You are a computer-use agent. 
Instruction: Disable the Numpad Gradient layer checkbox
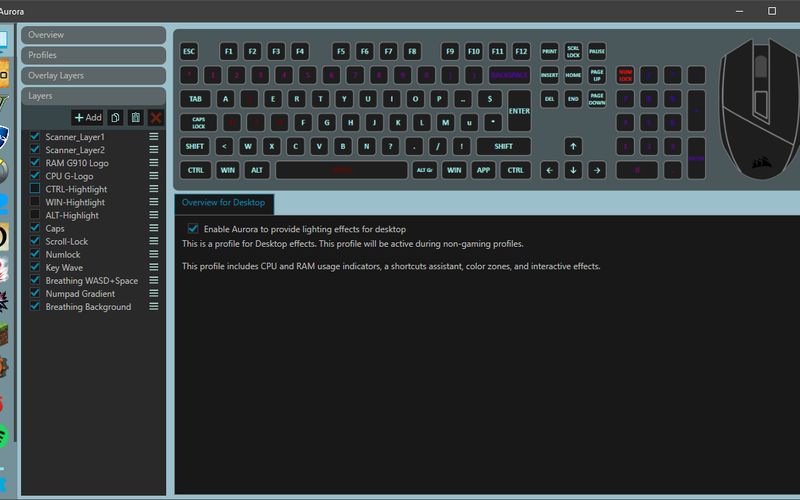pos(35,293)
